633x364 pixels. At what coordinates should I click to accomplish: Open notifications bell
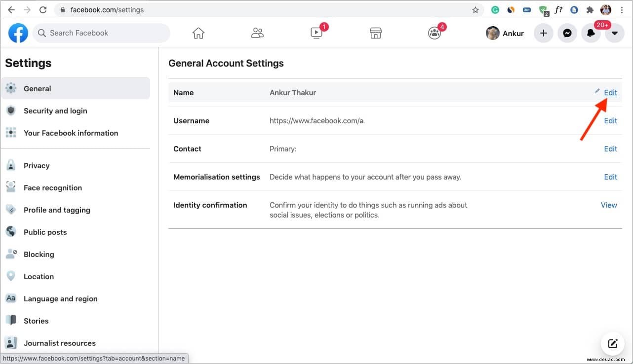coord(591,33)
